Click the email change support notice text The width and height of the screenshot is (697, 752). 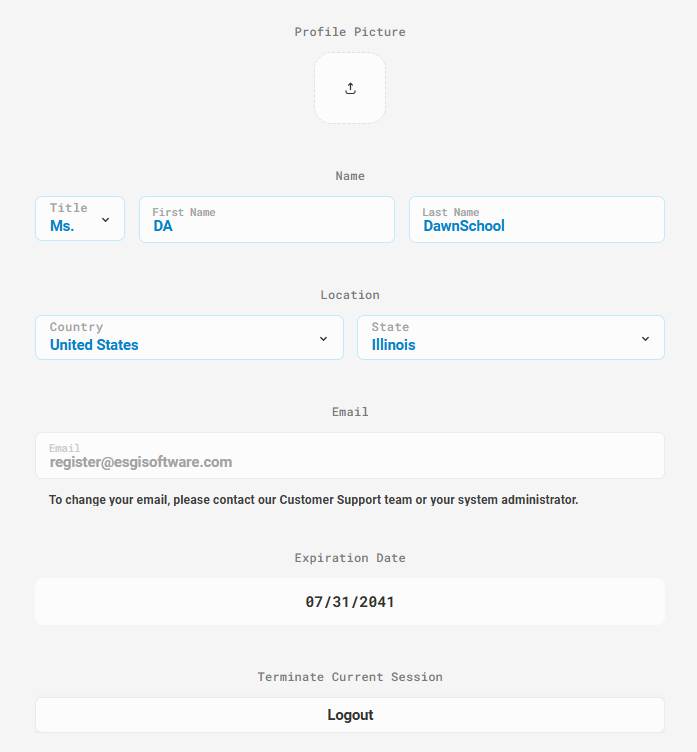314,500
